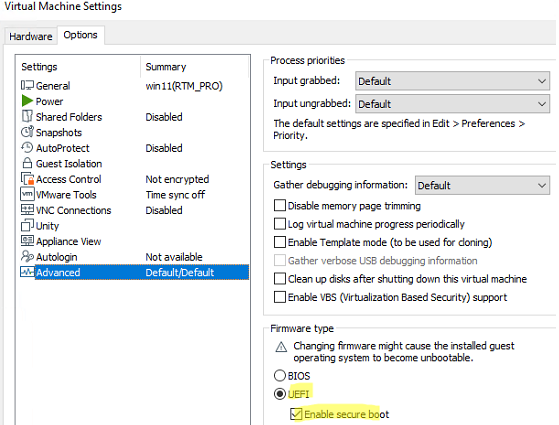
Task: Click the Autologin user icon
Action: click(x=27, y=256)
